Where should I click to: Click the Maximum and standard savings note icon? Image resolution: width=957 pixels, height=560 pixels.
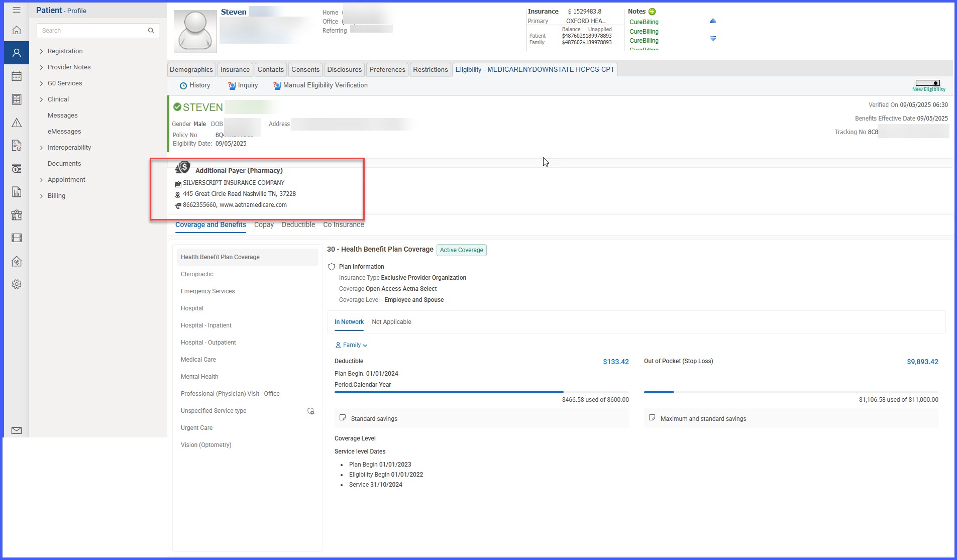coord(652,418)
